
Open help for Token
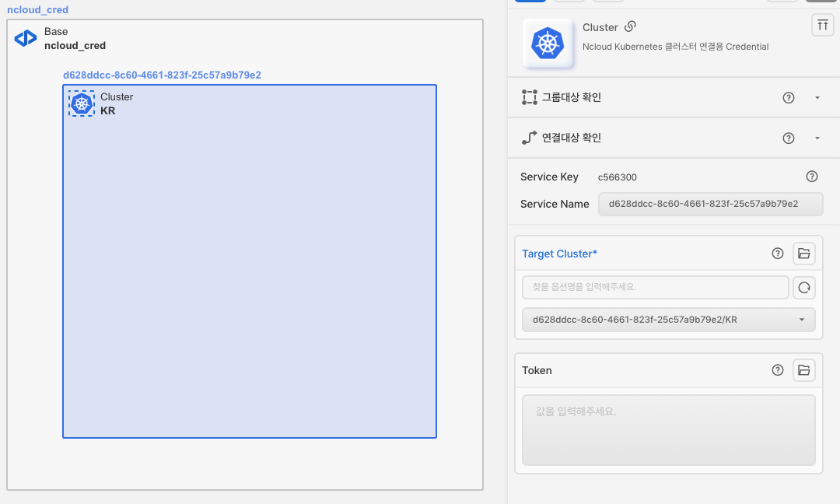click(x=778, y=370)
